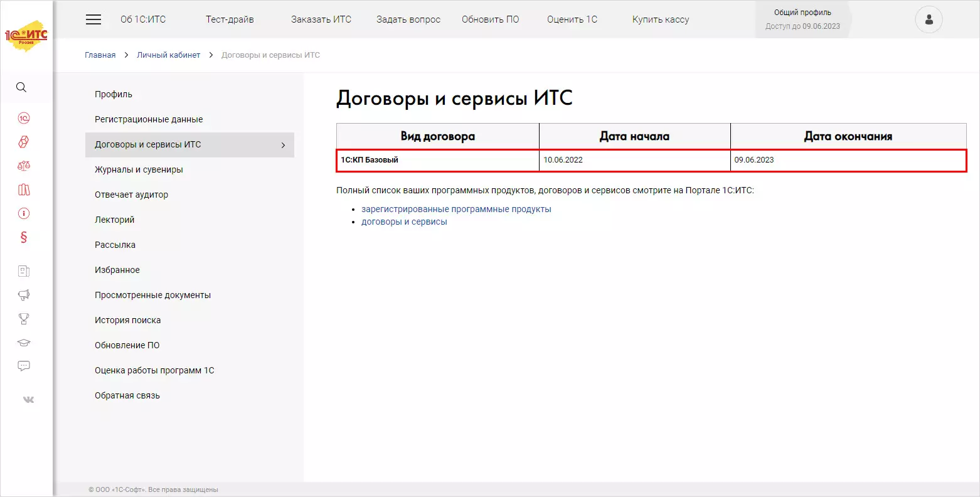Viewport: 980px width, 497px height.
Task: Open the hamburger menu icon
Action: (x=93, y=19)
